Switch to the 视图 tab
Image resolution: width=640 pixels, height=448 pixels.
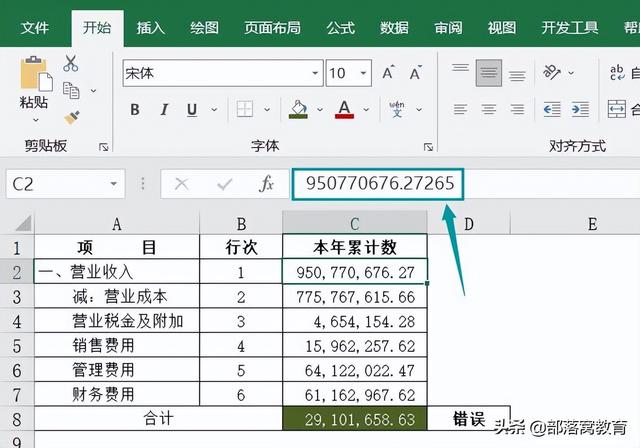pyautogui.click(x=502, y=28)
